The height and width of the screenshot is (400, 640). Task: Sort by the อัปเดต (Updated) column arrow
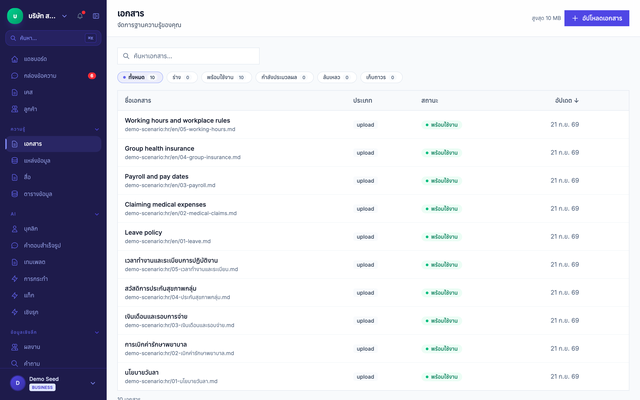click(x=576, y=100)
